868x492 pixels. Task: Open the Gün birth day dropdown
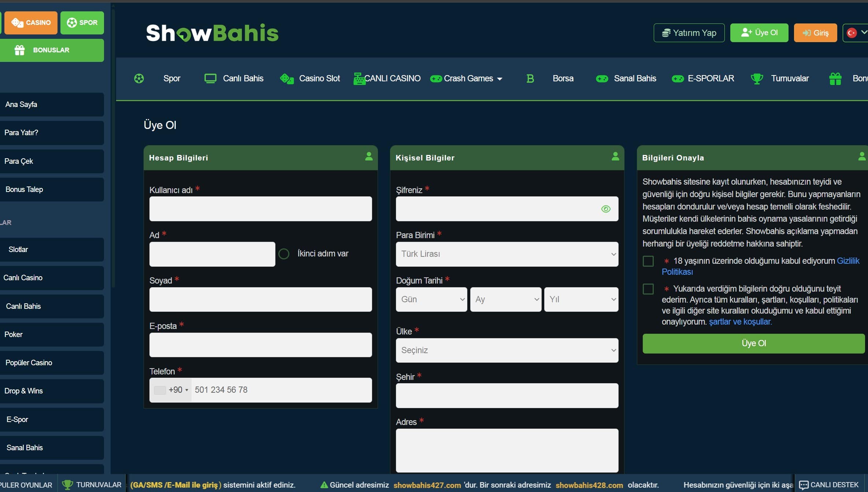(x=431, y=299)
